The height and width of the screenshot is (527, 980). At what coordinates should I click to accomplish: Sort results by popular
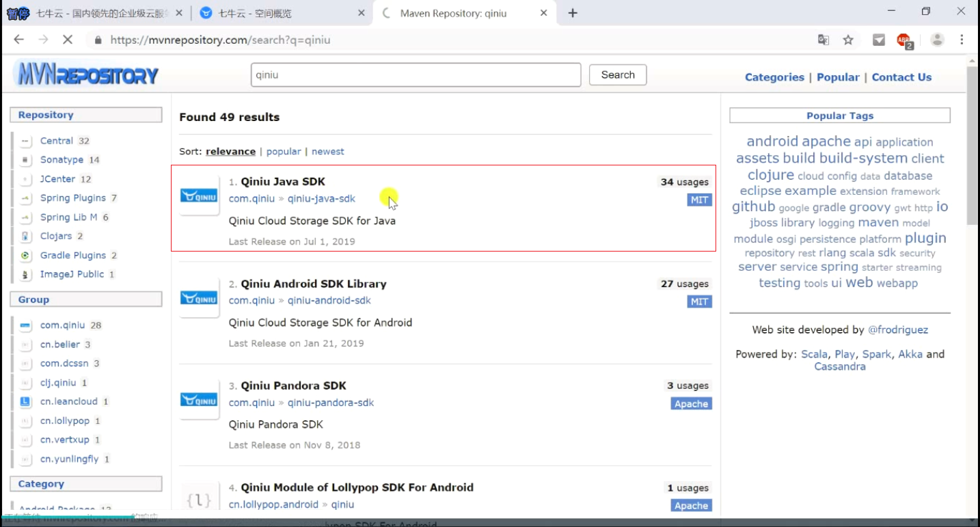284,152
